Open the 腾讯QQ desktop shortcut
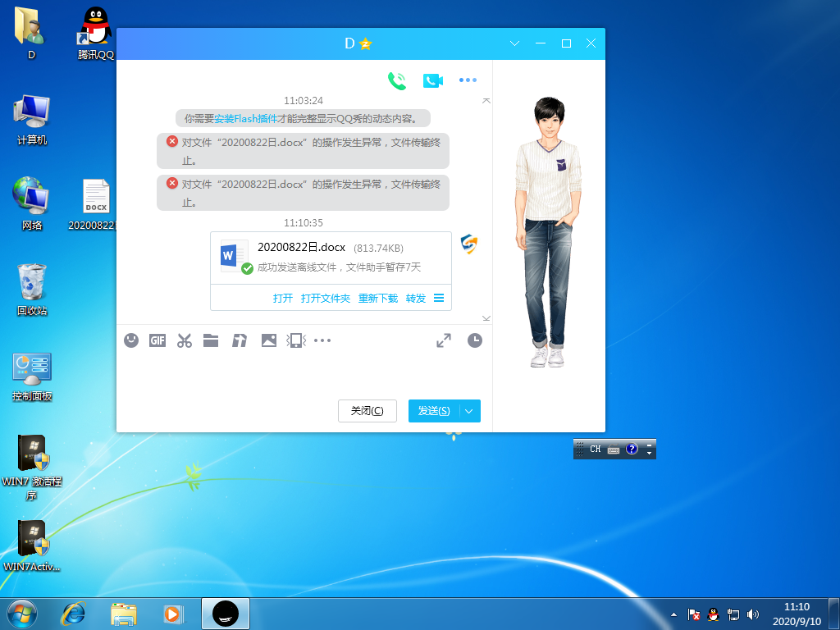Image resolution: width=840 pixels, height=630 pixels. 95,33
